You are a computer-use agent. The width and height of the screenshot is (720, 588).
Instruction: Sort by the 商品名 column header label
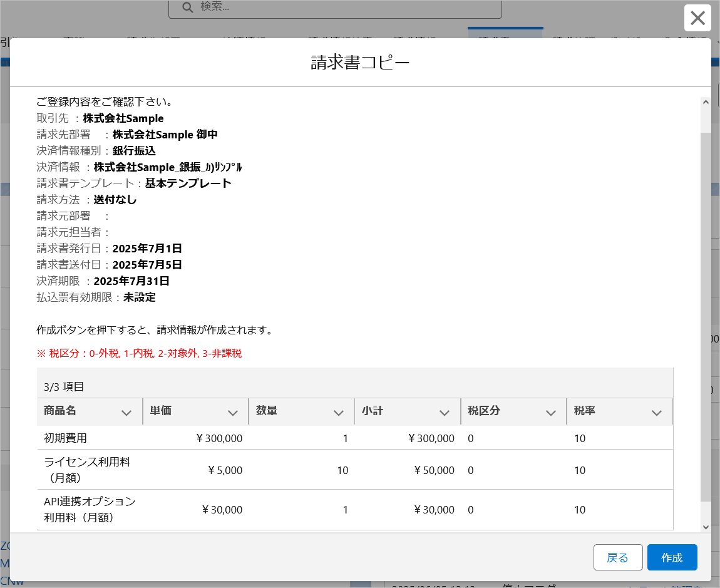[60, 411]
